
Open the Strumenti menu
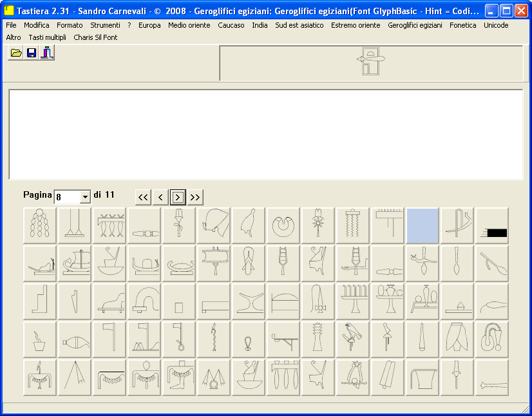click(x=105, y=25)
